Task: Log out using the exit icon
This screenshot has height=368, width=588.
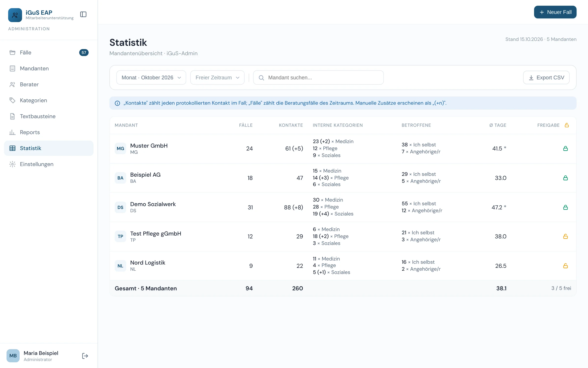Action: 85,356
